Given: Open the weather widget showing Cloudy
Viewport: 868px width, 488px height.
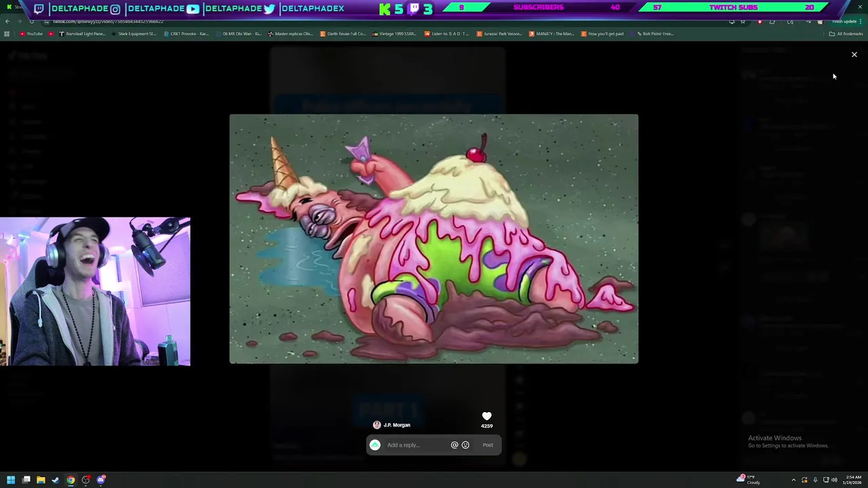Looking at the screenshot, I should tap(749, 480).
